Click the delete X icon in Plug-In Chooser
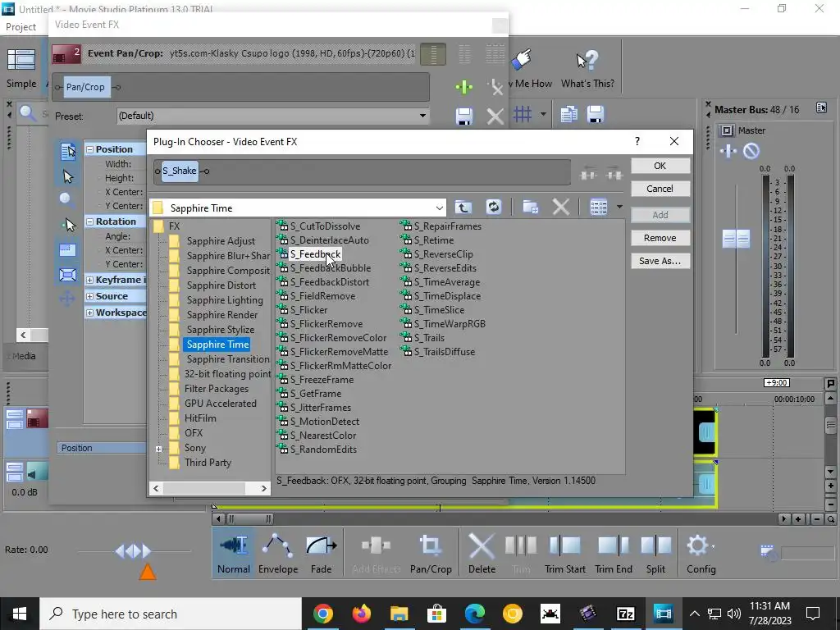This screenshot has height=630, width=840. click(560, 208)
